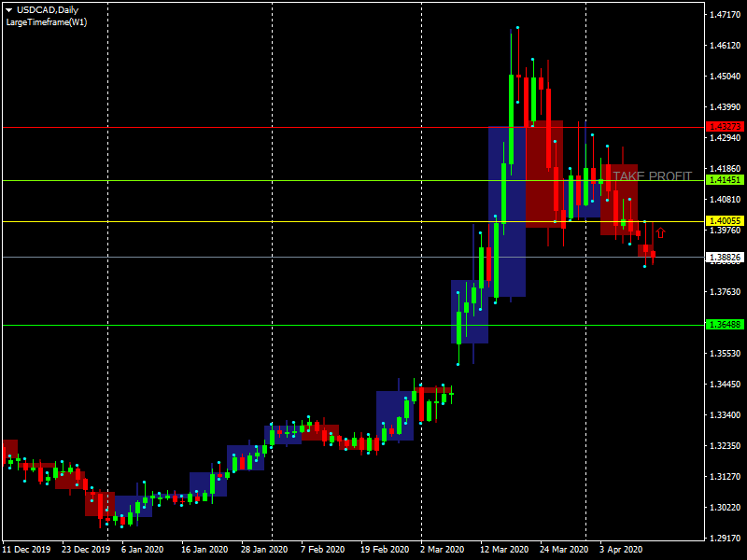747x560 pixels.
Task: Click the 2 Mar 2020 date label
Action: coord(442,550)
